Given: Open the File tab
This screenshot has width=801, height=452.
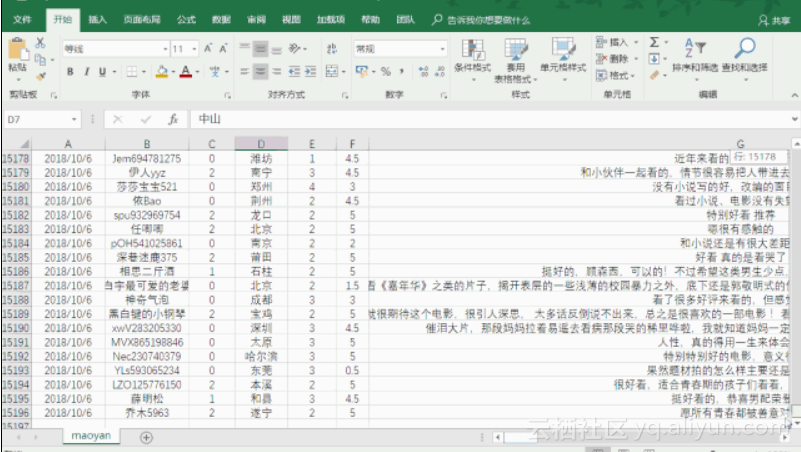Looking at the screenshot, I should point(22,20).
